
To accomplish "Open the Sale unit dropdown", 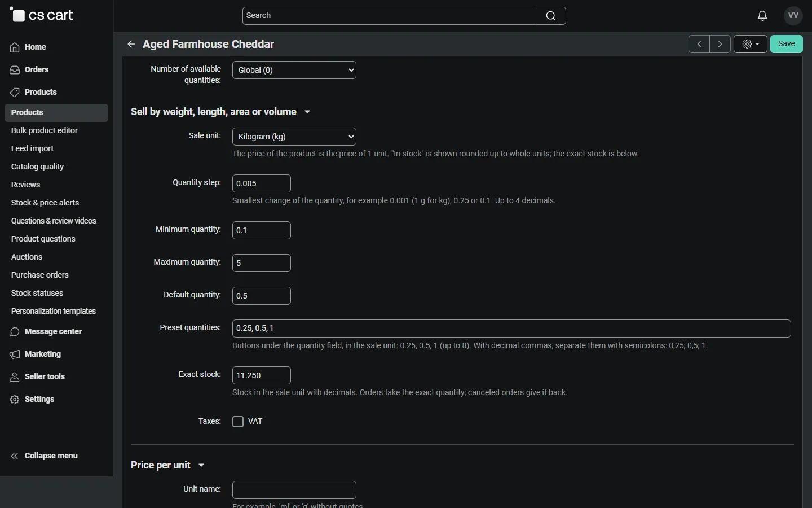I will click(x=294, y=137).
